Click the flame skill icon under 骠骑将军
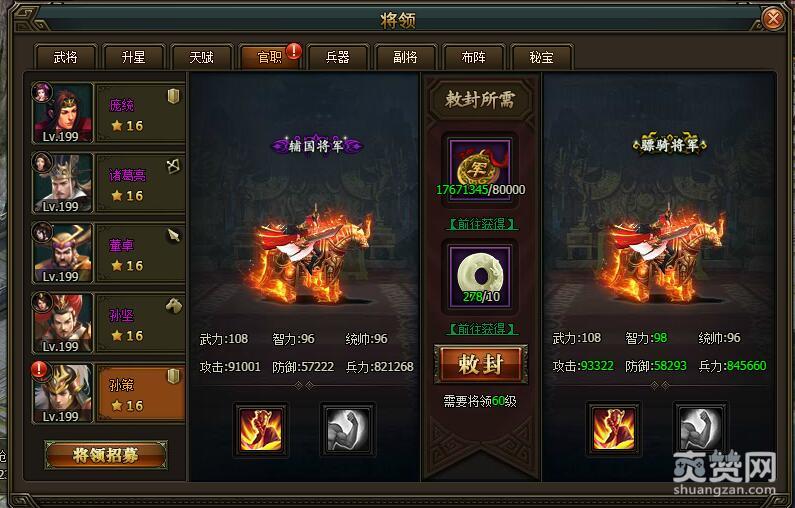795x508 pixels. pyautogui.click(x=613, y=429)
